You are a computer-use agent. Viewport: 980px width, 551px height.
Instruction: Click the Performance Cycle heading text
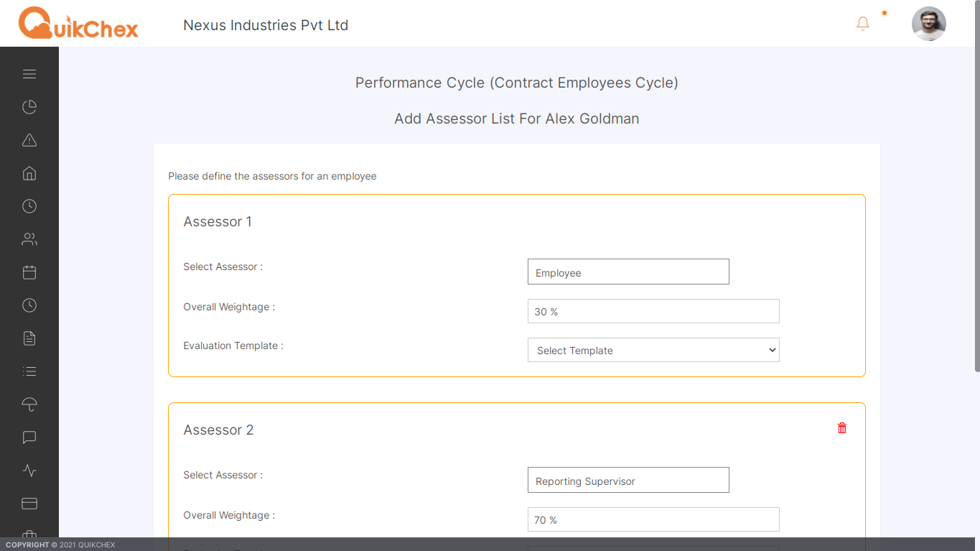click(x=517, y=83)
